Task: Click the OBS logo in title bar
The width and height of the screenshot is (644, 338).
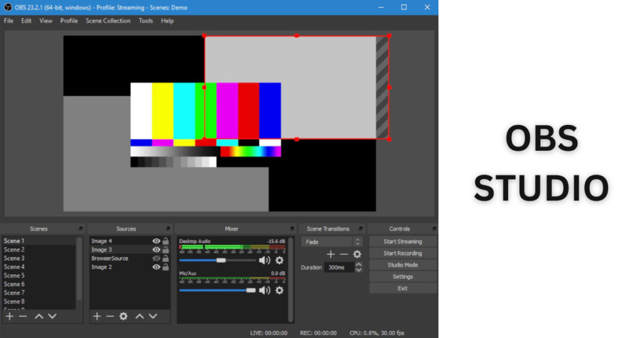Action: [8, 8]
